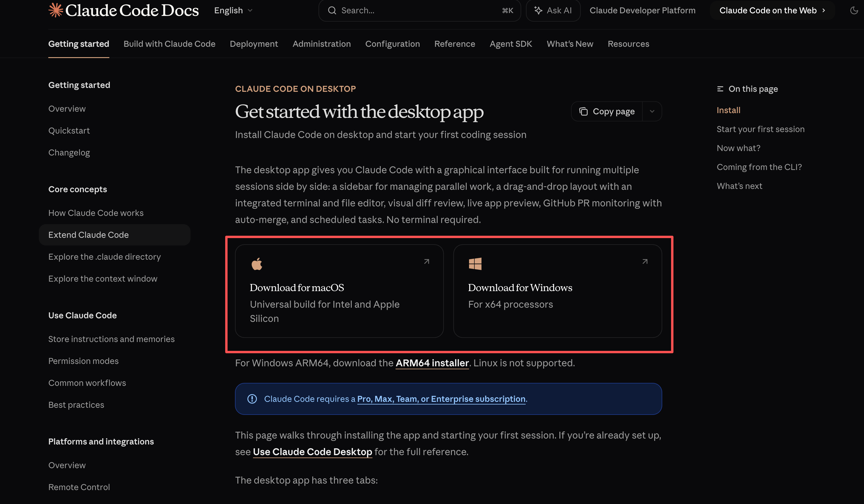Click the Apple logo on macOS card
This screenshot has height=504, width=864.
(x=257, y=264)
